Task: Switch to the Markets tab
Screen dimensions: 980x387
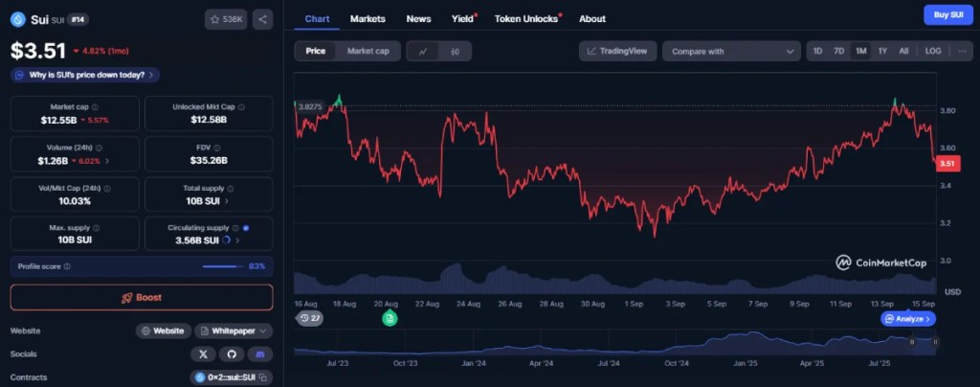Action: [x=368, y=18]
